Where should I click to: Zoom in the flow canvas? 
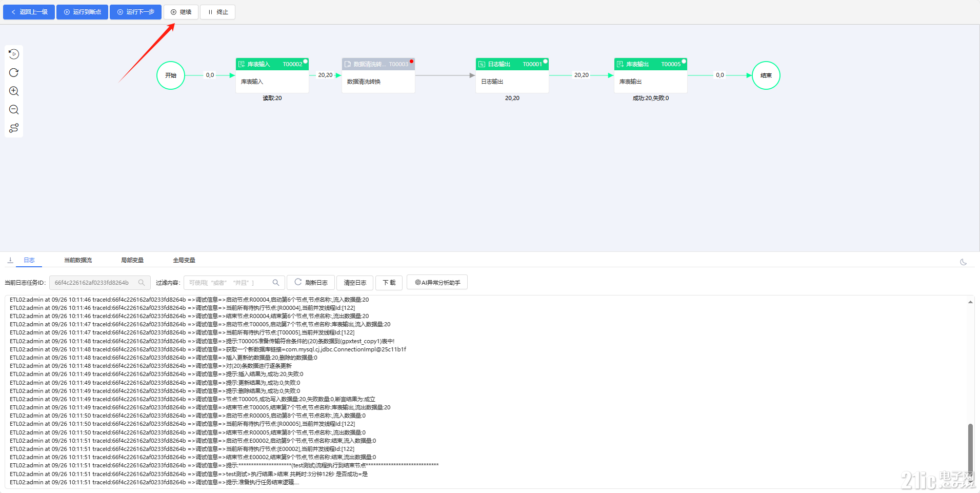(14, 91)
